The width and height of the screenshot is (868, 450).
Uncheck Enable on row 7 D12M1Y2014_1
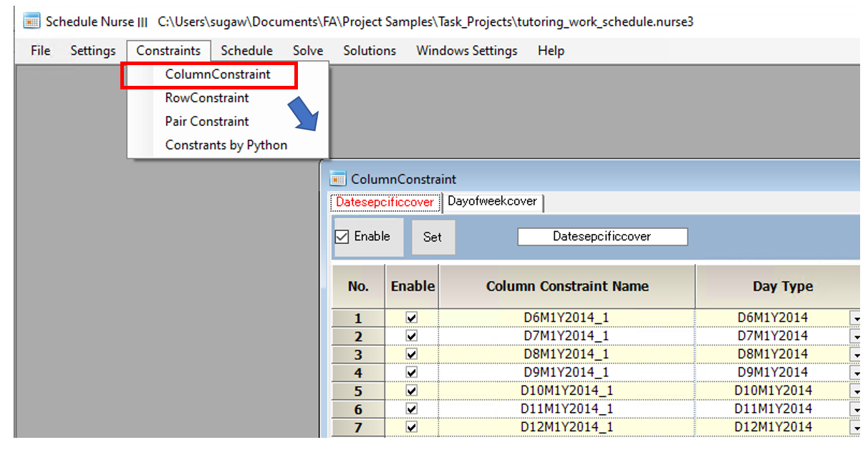point(412,426)
